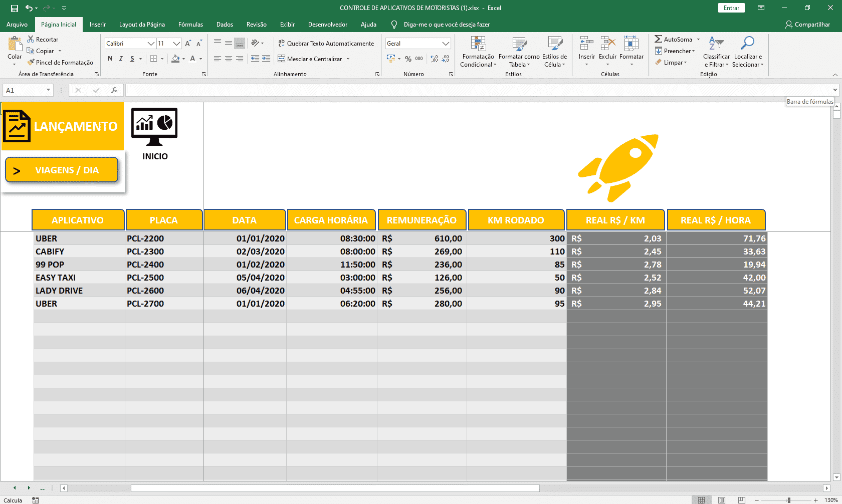Decrease font size with smaller A icon
This screenshot has height=504, width=842.
point(199,44)
